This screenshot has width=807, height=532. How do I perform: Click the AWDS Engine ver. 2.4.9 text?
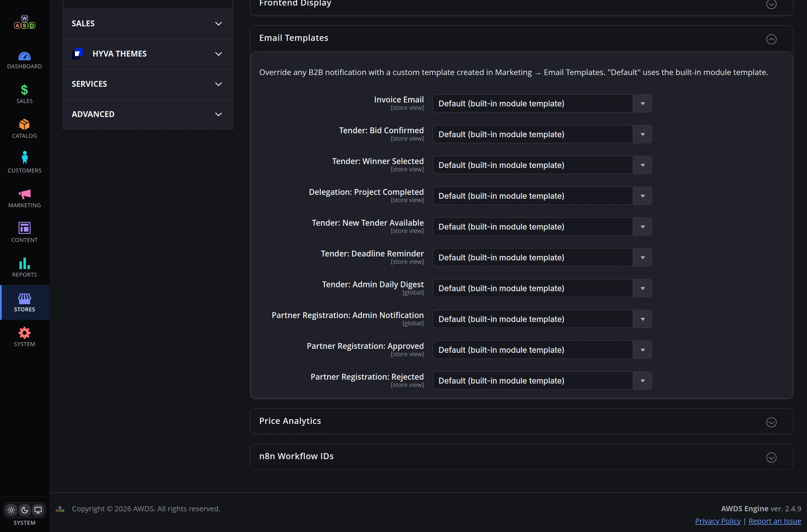761,508
